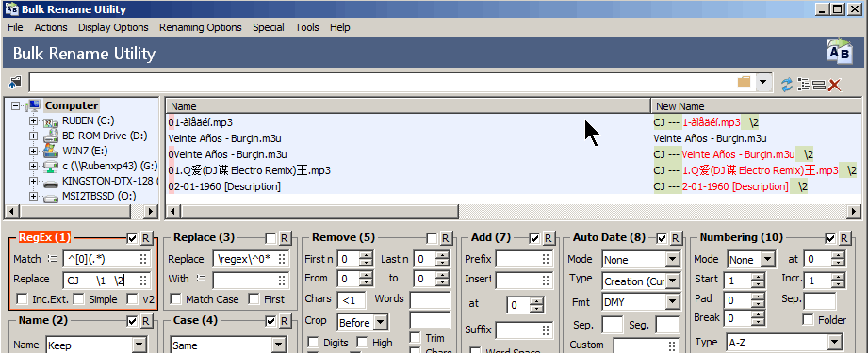868x353 pixels.
Task: Open the Auto Date Type Creation dropdown
Action: click(x=673, y=281)
